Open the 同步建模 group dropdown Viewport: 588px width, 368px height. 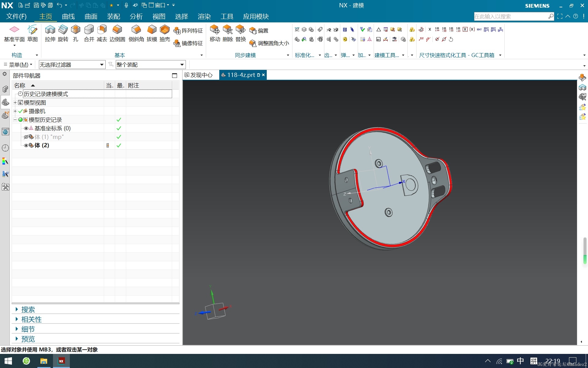(x=288, y=55)
